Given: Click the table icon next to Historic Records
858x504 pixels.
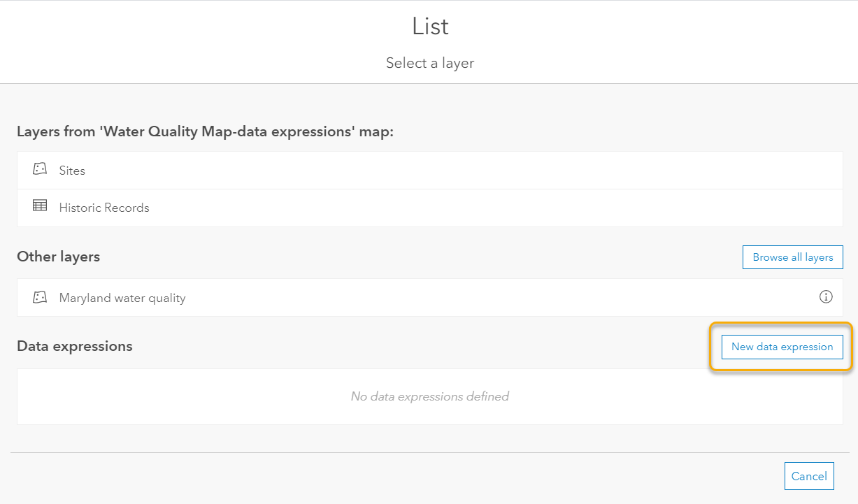Looking at the screenshot, I should pyautogui.click(x=40, y=207).
